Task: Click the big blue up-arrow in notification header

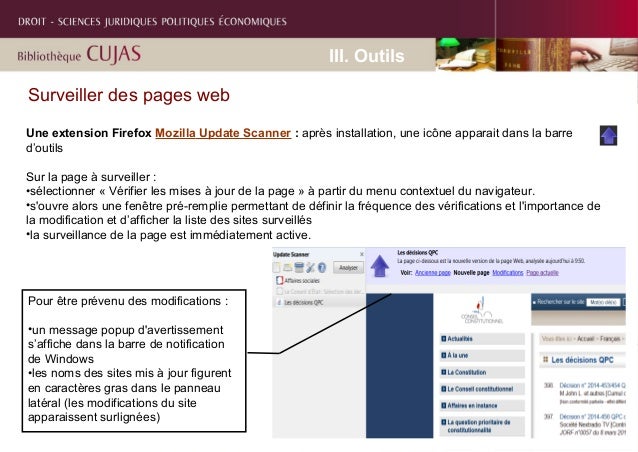Action: tap(380, 266)
